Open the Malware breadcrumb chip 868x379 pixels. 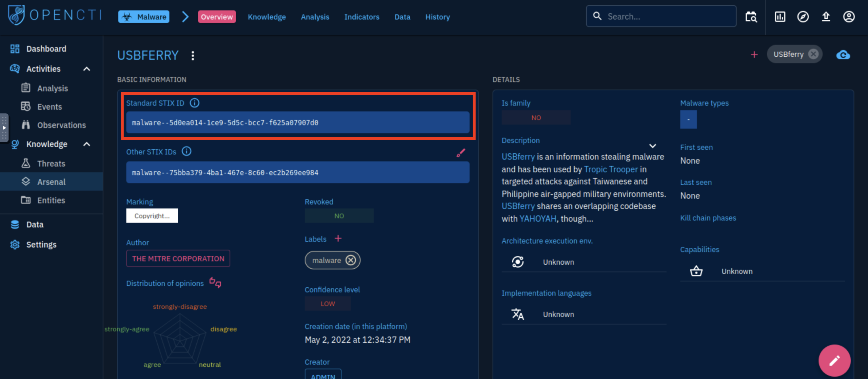click(x=144, y=17)
